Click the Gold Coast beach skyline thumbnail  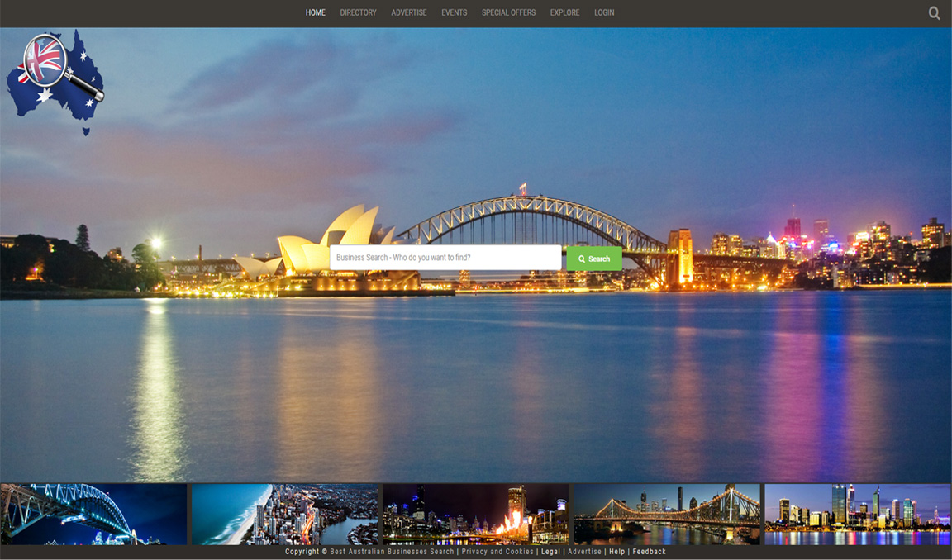click(283, 512)
